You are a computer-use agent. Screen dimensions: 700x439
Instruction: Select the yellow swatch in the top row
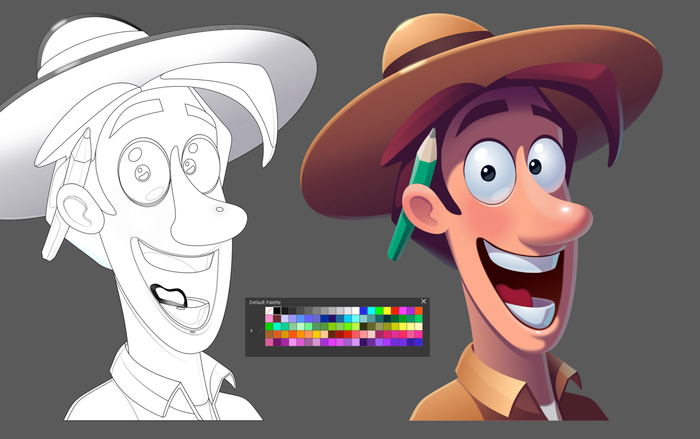(387, 311)
